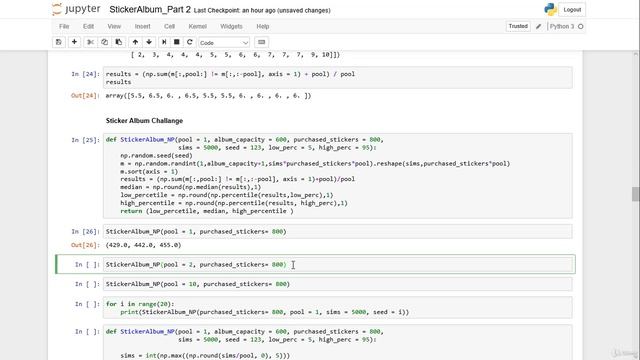Click the In [26] prompt label
The height and width of the screenshot is (360, 640).
tap(85, 231)
